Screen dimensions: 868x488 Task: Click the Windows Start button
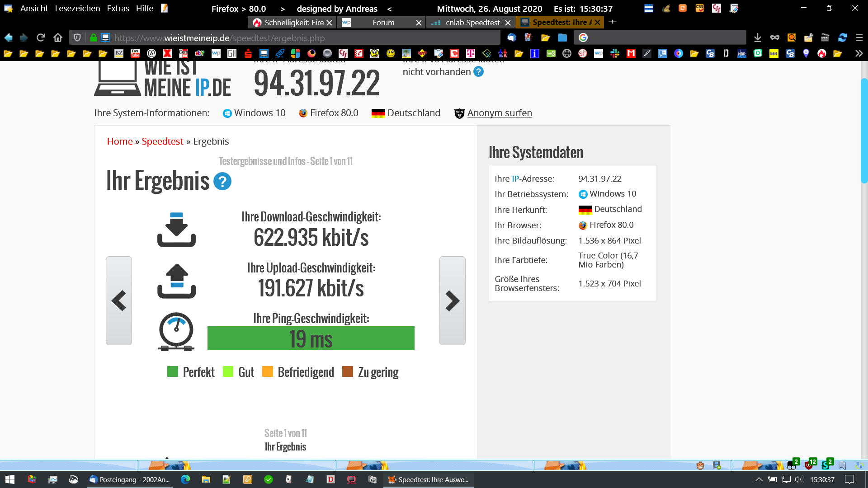(9, 479)
